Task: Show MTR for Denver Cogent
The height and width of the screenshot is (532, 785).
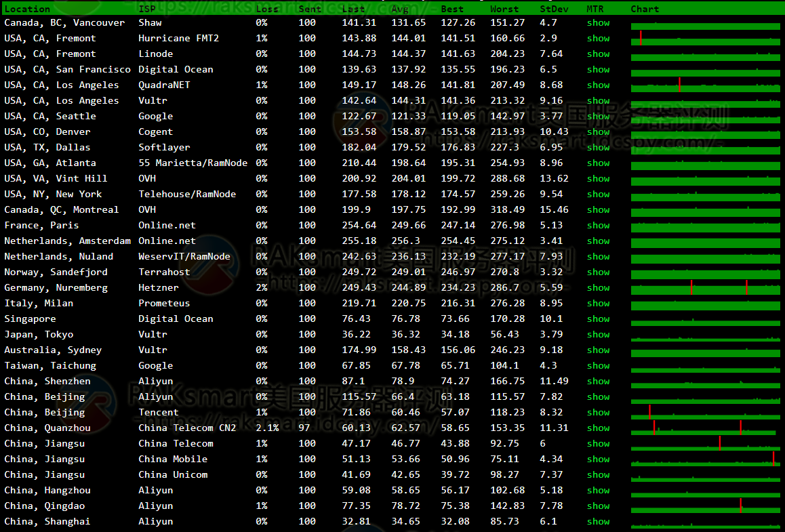Action: point(599,132)
